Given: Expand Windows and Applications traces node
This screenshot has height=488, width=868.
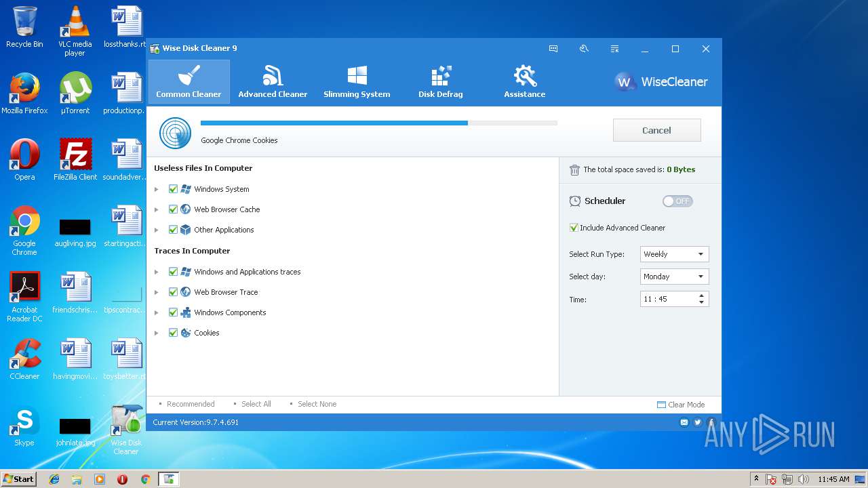Looking at the screenshot, I should (157, 272).
